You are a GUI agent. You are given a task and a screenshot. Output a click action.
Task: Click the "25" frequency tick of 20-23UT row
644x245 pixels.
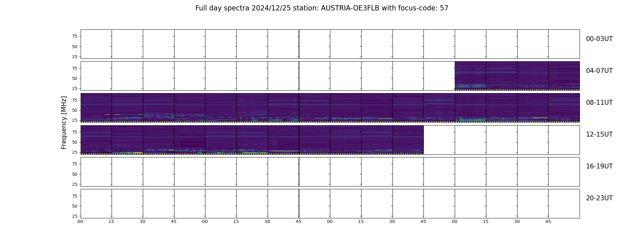74,216
